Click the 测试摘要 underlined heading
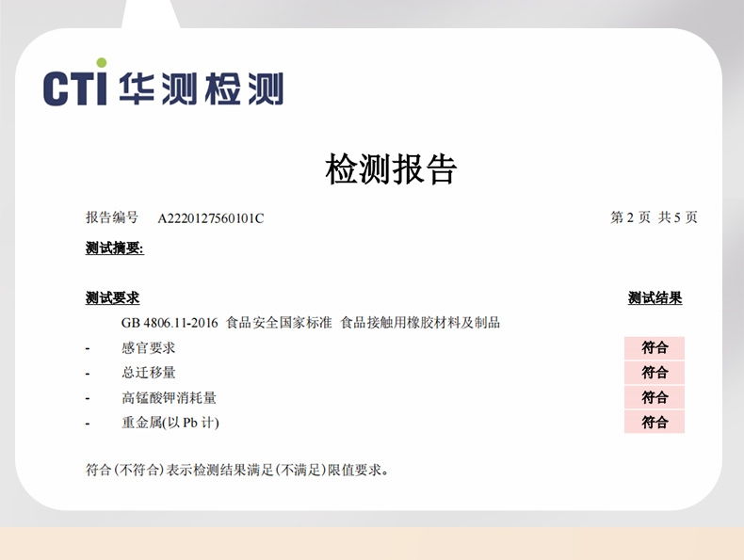This screenshot has width=744, height=560. click(x=114, y=249)
